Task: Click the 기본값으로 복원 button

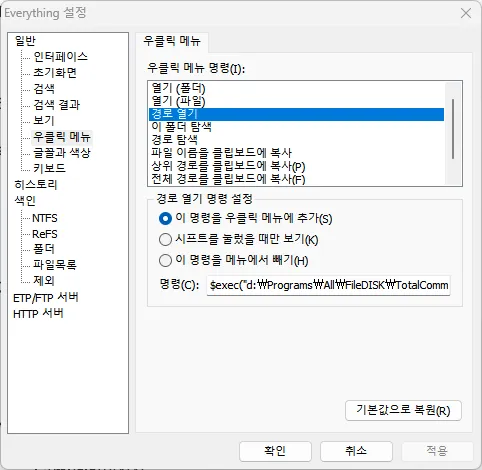Action: click(x=403, y=410)
